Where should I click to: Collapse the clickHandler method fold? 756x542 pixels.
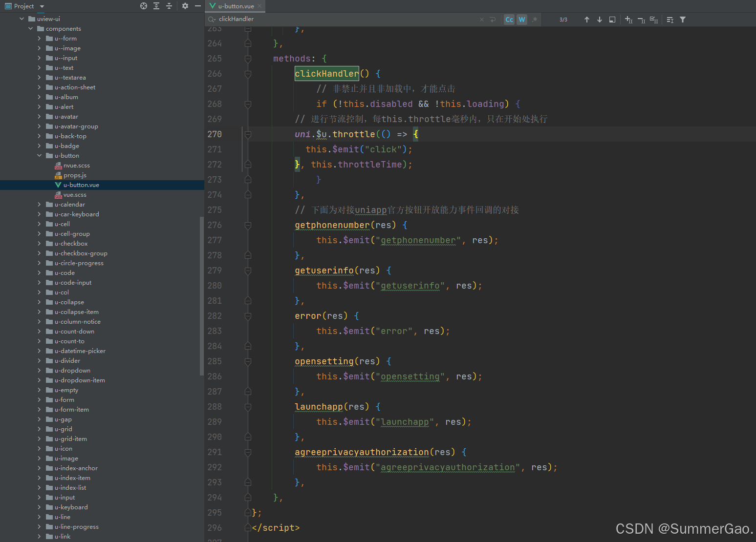point(248,73)
